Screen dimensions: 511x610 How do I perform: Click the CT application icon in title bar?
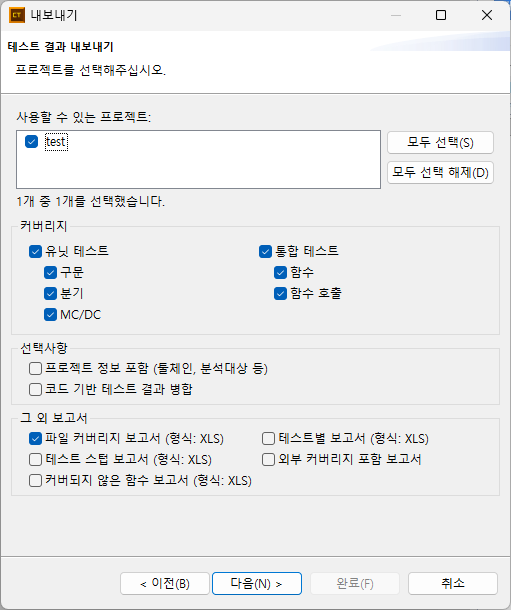point(17,16)
